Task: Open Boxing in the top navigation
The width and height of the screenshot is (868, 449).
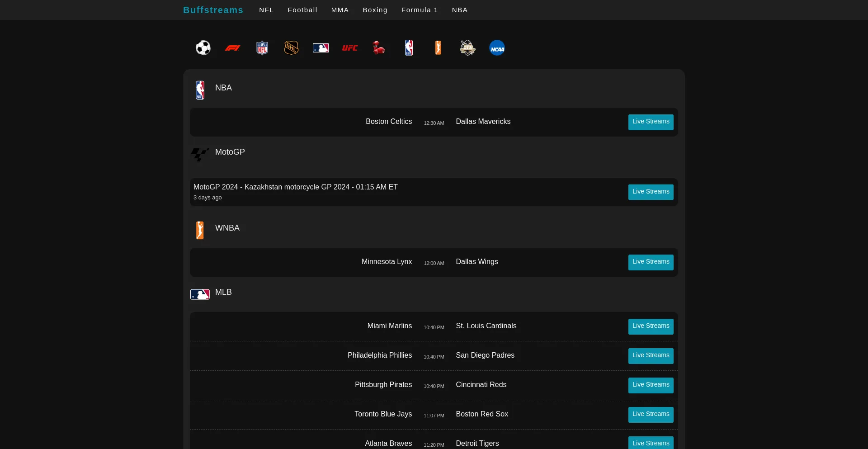Action: click(x=375, y=10)
